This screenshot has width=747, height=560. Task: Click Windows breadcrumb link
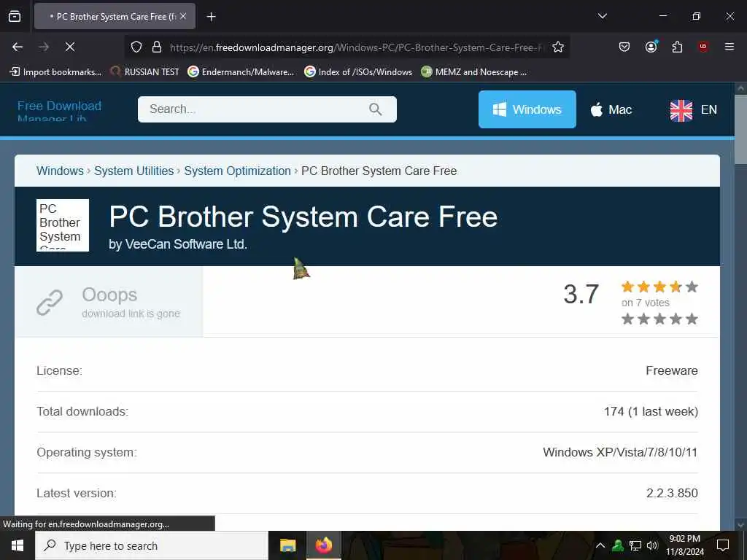tap(60, 171)
